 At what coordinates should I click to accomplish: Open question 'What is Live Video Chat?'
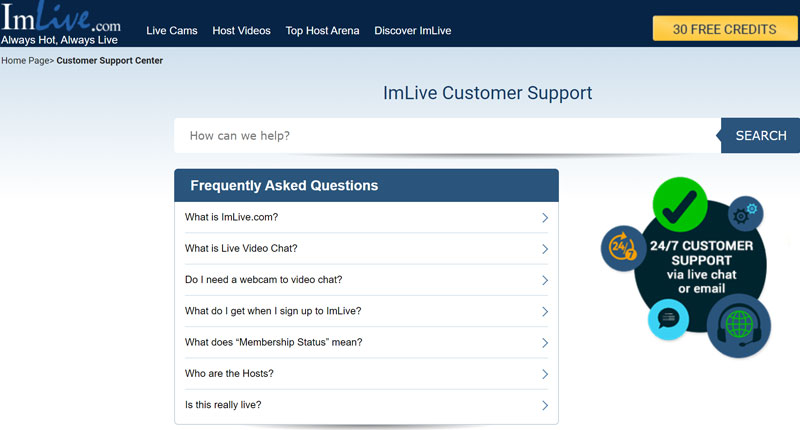point(241,248)
